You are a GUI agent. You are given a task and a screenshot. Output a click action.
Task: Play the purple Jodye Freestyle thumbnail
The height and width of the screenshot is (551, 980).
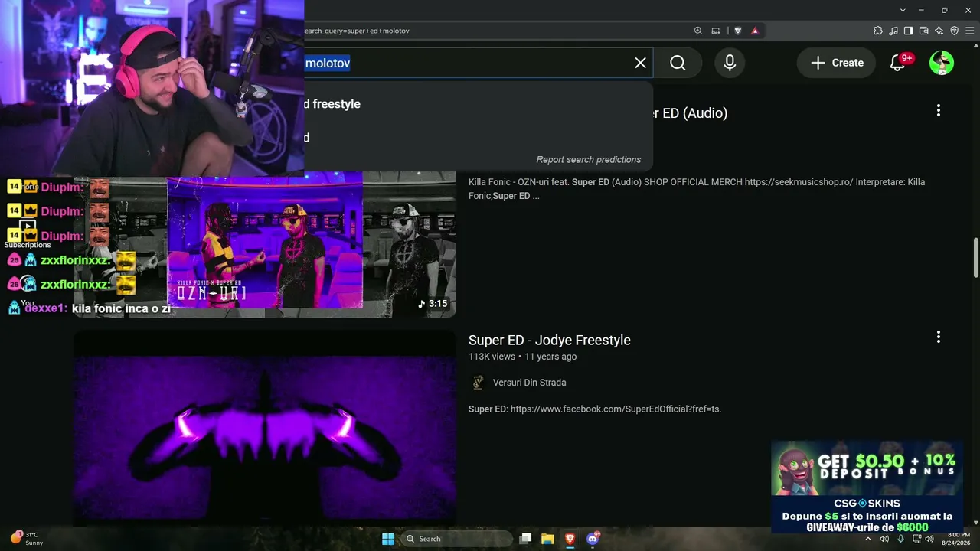pos(265,427)
